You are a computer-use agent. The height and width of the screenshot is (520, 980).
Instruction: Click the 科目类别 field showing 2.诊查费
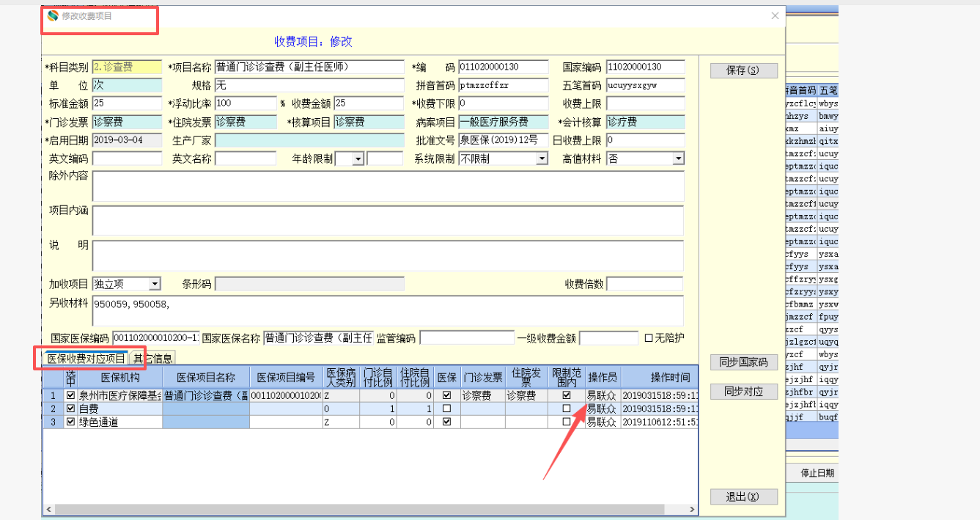pyautogui.click(x=127, y=67)
